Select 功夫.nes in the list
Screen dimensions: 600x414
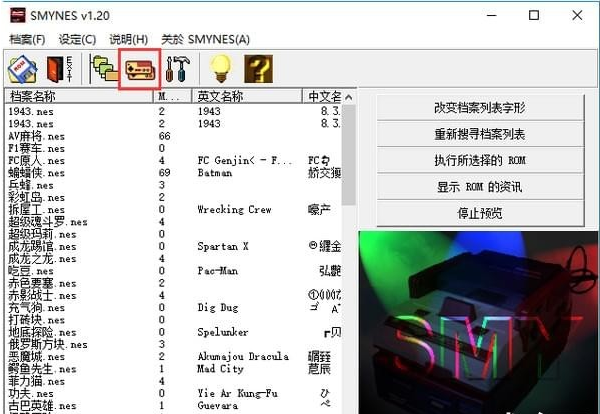31,393
